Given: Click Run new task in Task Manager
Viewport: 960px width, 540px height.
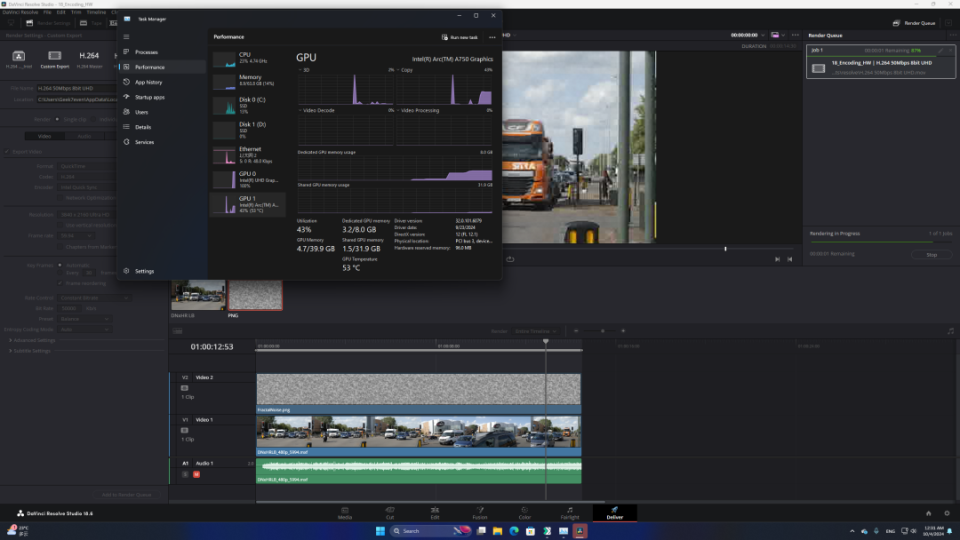Looking at the screenshot, I should pos(460,37).
